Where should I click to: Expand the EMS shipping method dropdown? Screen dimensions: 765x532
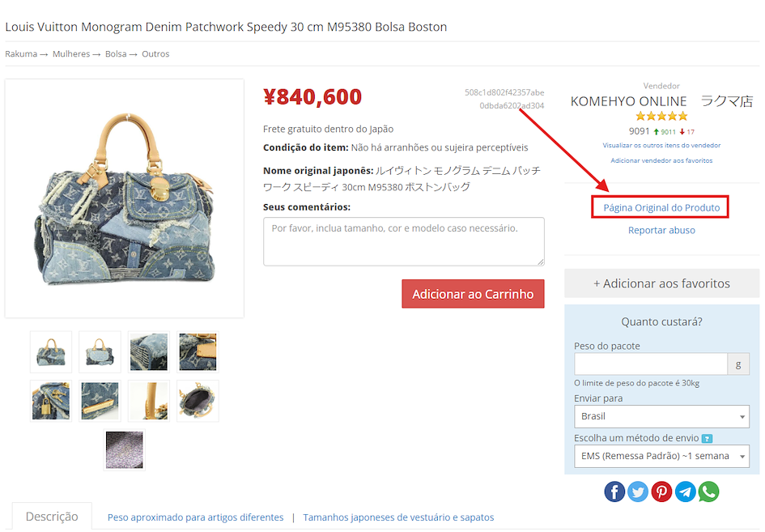click(661, 456)
